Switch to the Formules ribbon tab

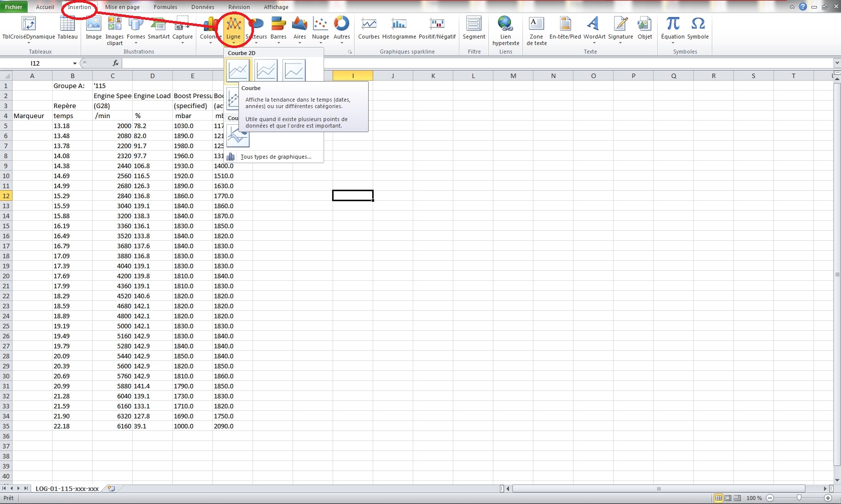pos(165,7)
